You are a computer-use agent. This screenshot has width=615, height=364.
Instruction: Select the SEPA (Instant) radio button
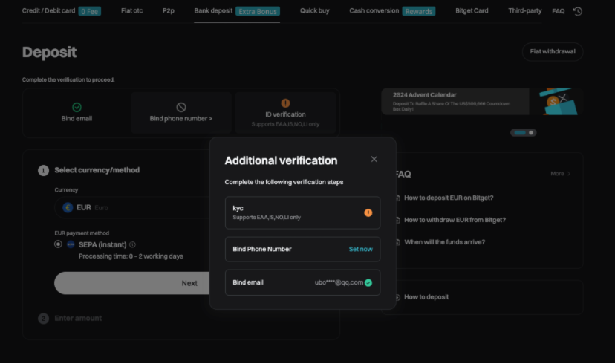pyautogui.click(x=58, y=244)
